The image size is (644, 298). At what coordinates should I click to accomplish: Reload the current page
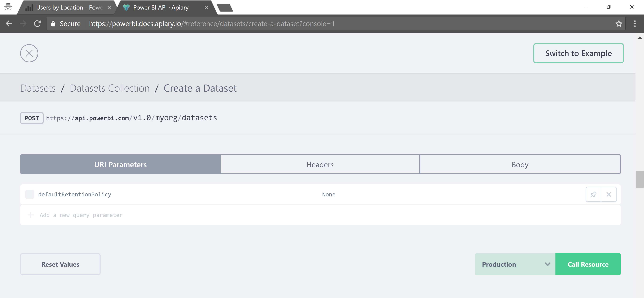pyautogui.click(x=38, y=24)
